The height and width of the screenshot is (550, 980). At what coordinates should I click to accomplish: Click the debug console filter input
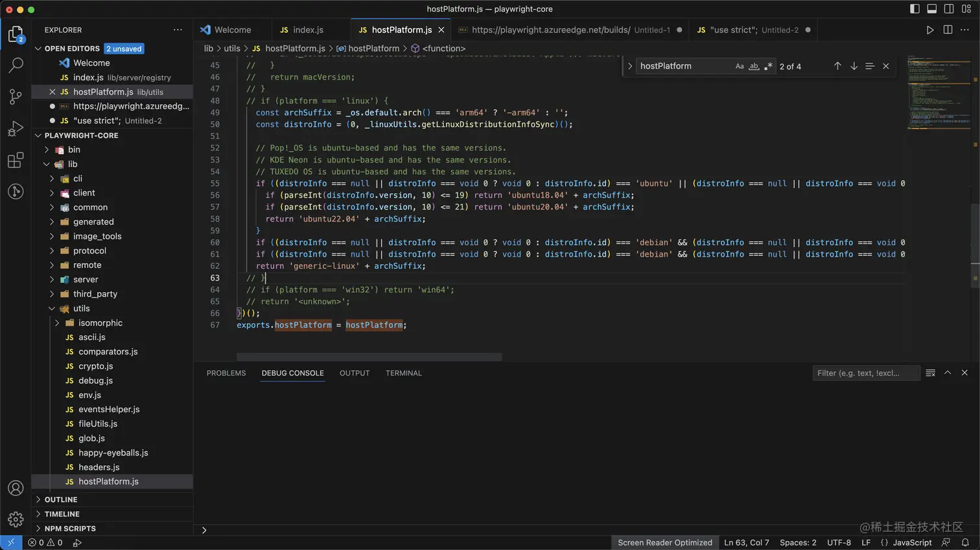pyautogui.click(x=866, y=373)
